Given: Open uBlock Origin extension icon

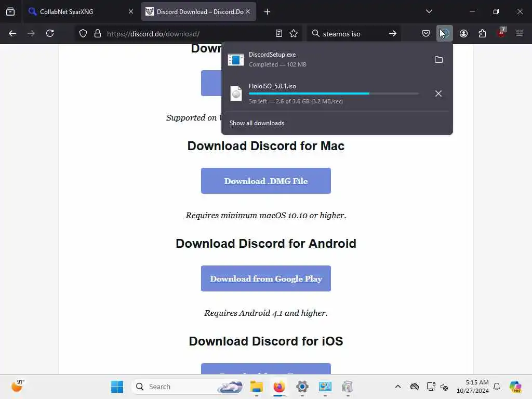Looking at the screenshot, I should [x=501, y=33].
